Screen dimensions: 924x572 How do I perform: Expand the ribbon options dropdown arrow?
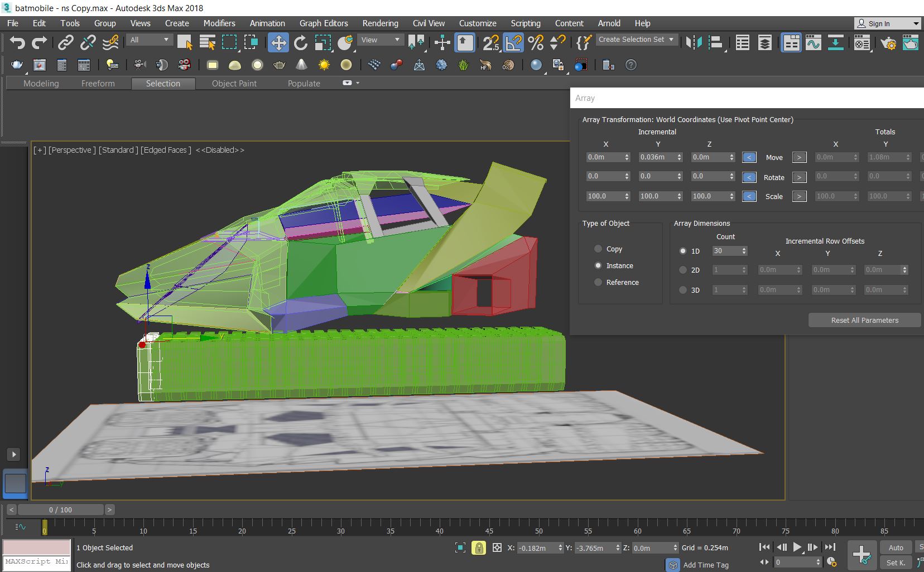pyautogui.click(x=358, y=83)
